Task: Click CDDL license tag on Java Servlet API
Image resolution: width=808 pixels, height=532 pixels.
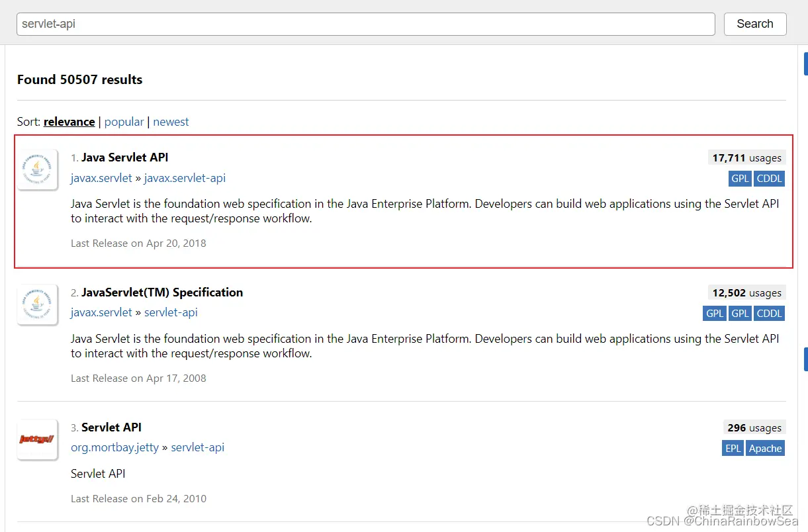Action: (x=769, y=179)
